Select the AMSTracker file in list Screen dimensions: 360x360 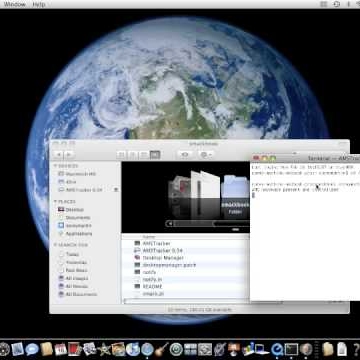[185, 243]
